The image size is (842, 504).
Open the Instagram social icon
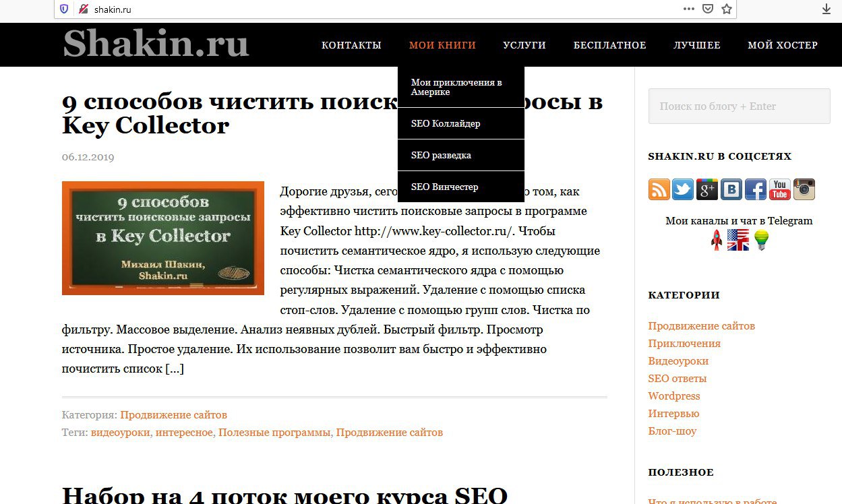point(804,189)
